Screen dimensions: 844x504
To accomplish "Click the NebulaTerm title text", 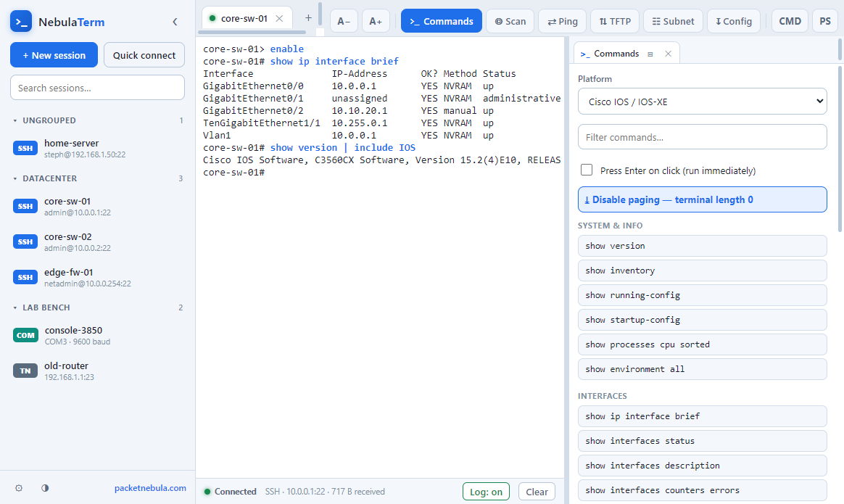I will click(x=72, y=22).
